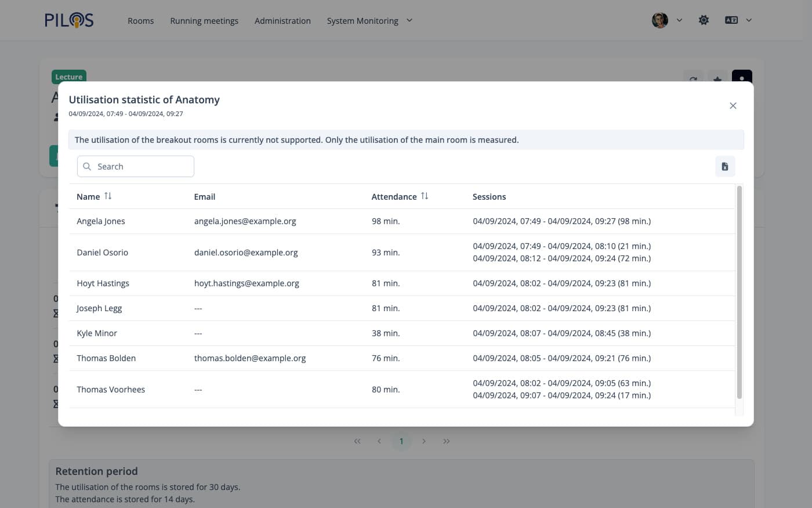
Task: Go to the previous page arrow
Action: point(379,441)
